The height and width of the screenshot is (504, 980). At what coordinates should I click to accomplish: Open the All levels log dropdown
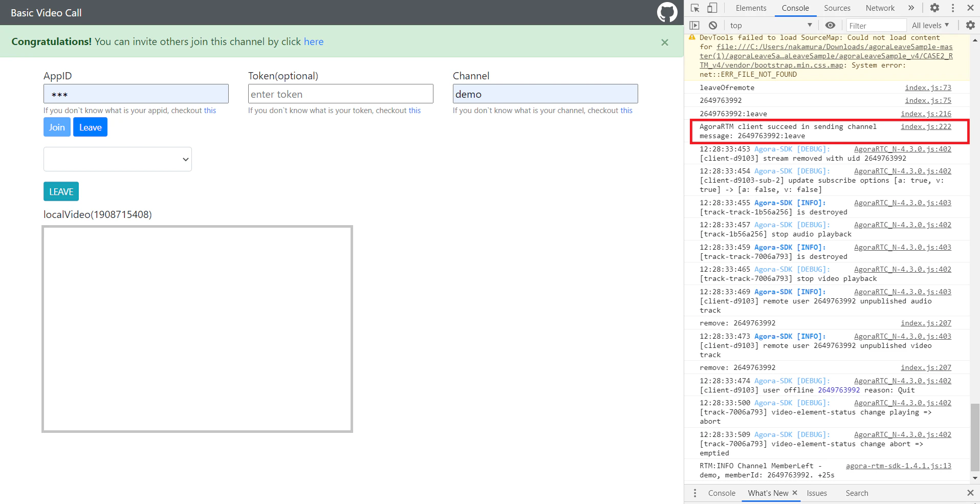pos(930,25)
